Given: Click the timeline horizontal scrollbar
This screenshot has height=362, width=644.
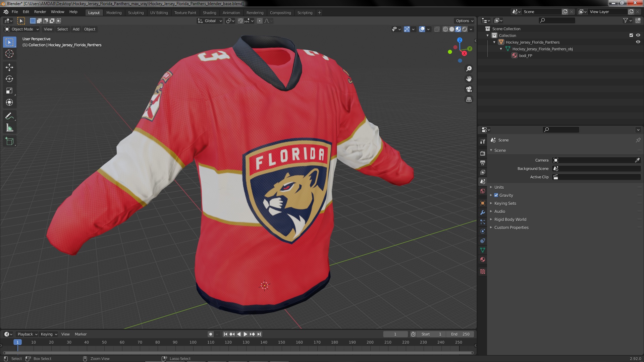Looking at the screenshot, I should 238,353.
